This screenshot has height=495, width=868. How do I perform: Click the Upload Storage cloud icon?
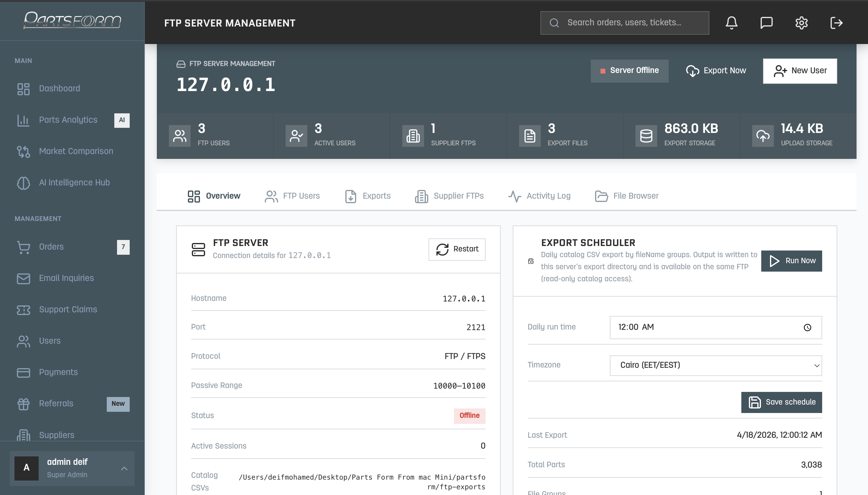(763, 136)
